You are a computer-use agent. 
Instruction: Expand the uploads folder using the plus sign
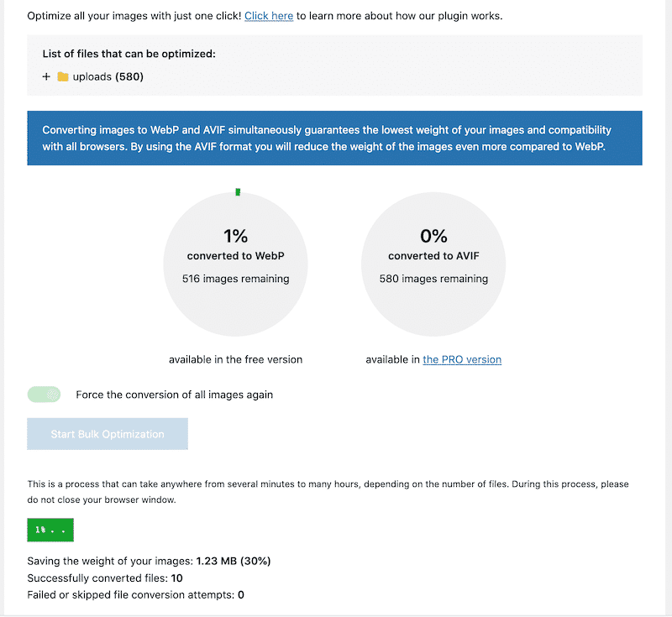pos(46,76)
